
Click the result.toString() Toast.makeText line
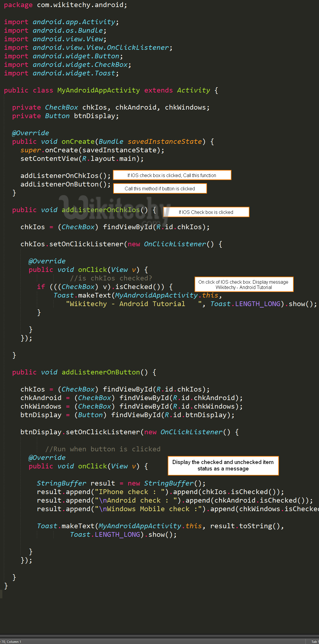pos(160,526)
